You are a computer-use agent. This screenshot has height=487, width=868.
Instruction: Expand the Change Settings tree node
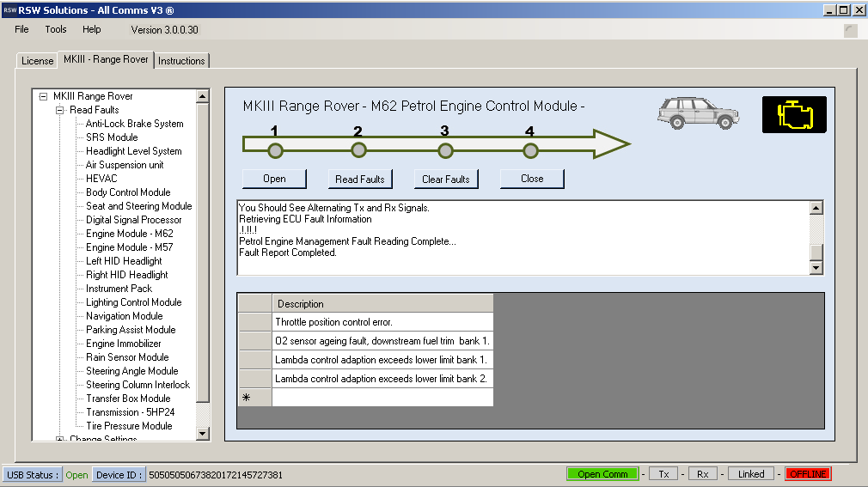pyautogui.click(x=59, y=439)
